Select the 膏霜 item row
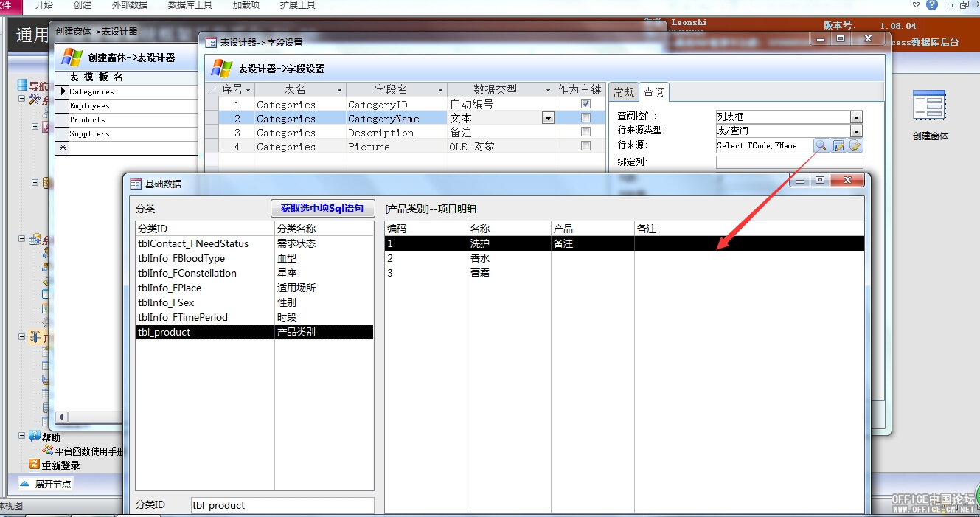Screen dimensions: 980x517 [625, 273]
